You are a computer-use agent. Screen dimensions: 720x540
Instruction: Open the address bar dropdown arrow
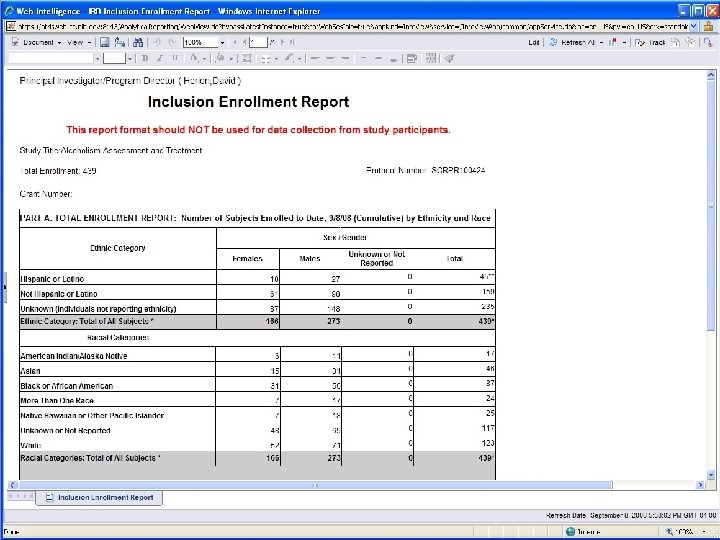[693, 27]
